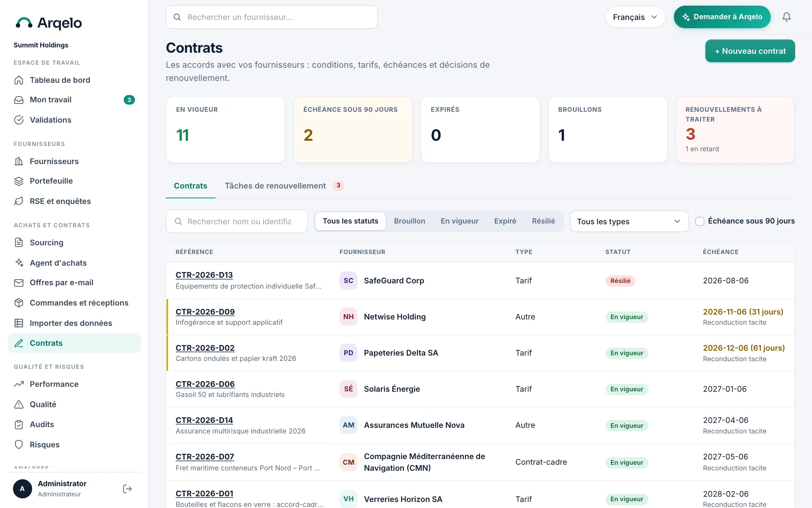Viewport: 812px width, 508px height.
Task: Open Commandes et réceptions box icon
Action: coord(19,303)
